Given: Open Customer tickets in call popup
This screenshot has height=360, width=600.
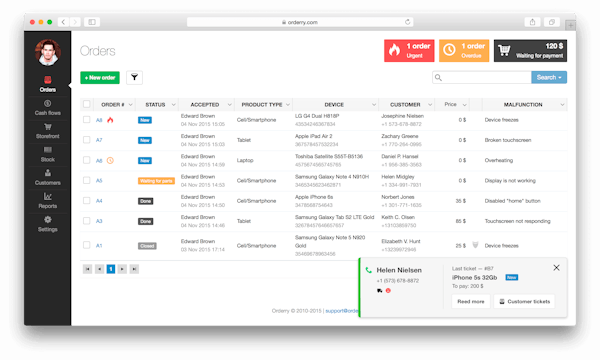Looking at the screenshot, I should 524,301.
